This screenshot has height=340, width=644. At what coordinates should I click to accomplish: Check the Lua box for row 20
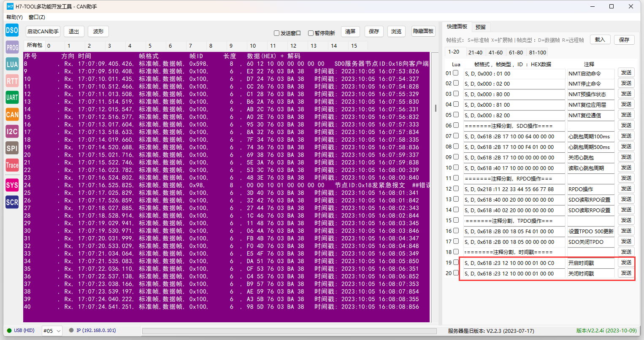click(456, 273)
